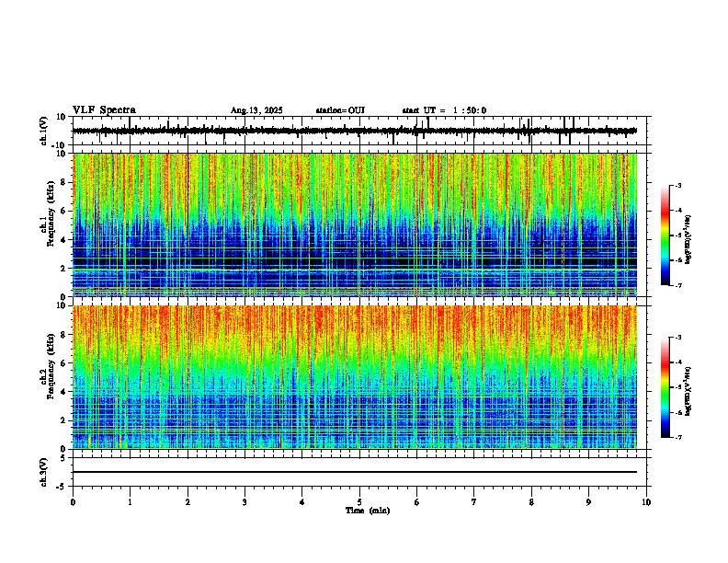The width and height of the screenshot is (728, 563).
Task: Click time axis tick label '6'
Action: 417,502
